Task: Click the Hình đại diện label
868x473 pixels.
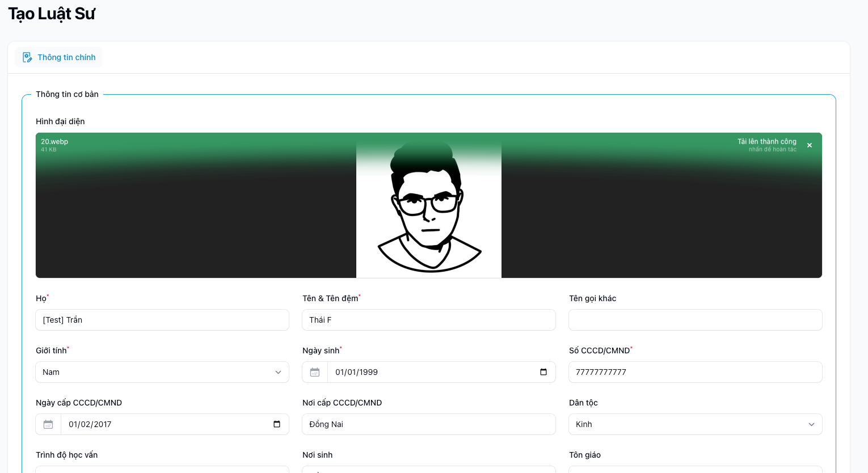Action: tap(60, 121)
